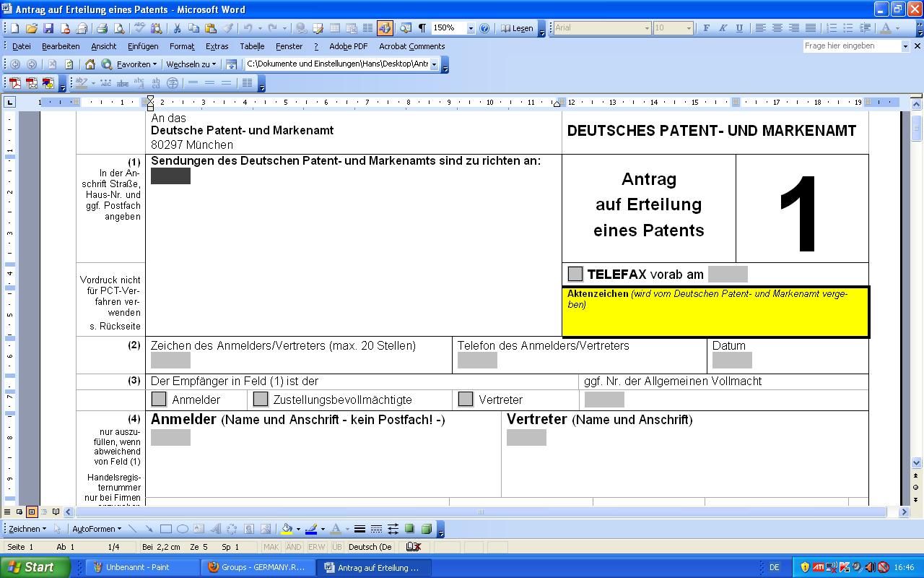Select the Rectangle drawing tool
924x578 pixels.
[x=166, y=529]
